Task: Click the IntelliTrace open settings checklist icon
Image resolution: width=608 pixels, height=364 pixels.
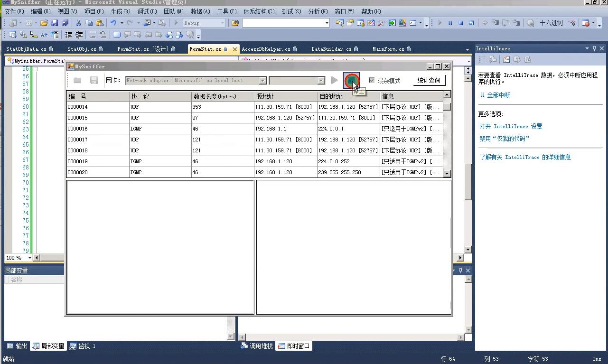Action: click(x=506, y=59)
